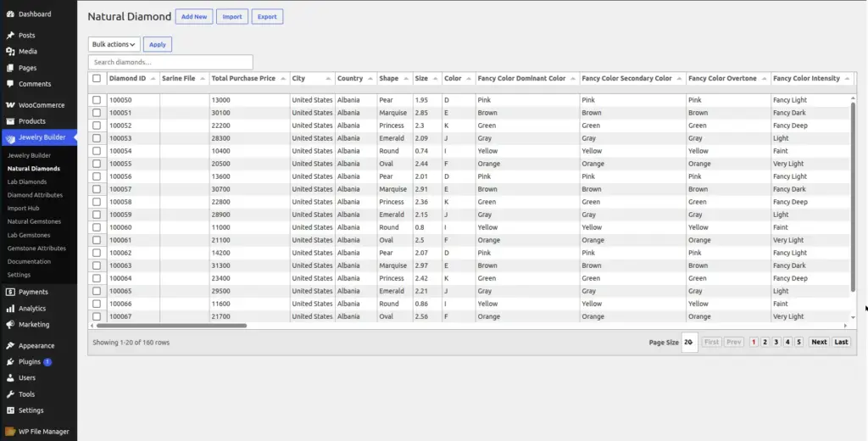Sort by Fancy Color Dominant Color arrow
This screenshot has width=868, height=441.
pyautogui.click(x=573, y=79)
